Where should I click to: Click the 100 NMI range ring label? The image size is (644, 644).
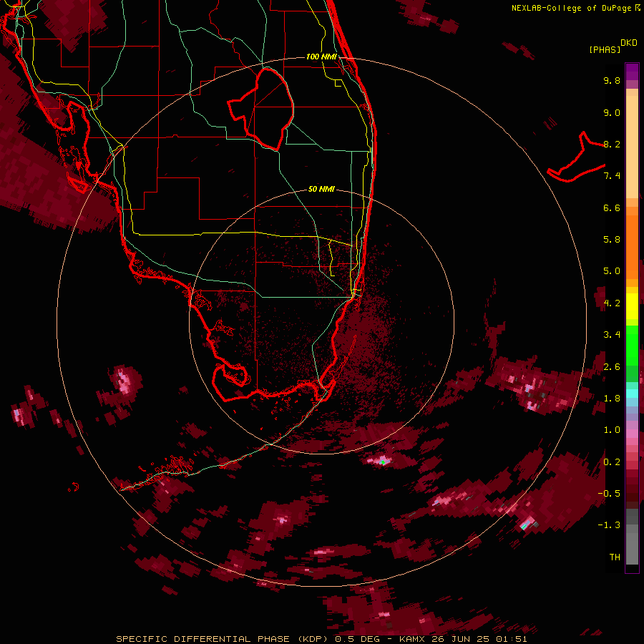click(321, 57)
